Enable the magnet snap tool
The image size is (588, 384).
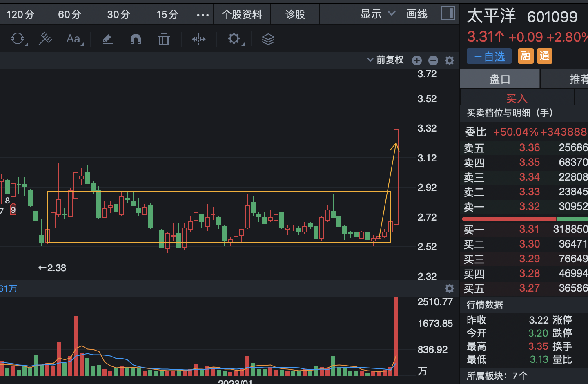136,39
